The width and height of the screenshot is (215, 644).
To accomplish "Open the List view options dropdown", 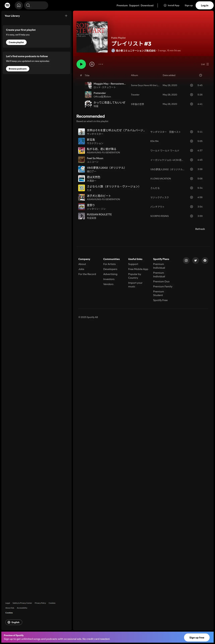I will [x=205, y=64].
